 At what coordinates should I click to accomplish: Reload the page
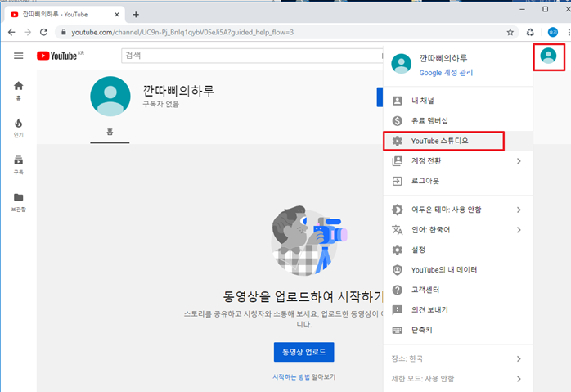click(x=43, y=33)
